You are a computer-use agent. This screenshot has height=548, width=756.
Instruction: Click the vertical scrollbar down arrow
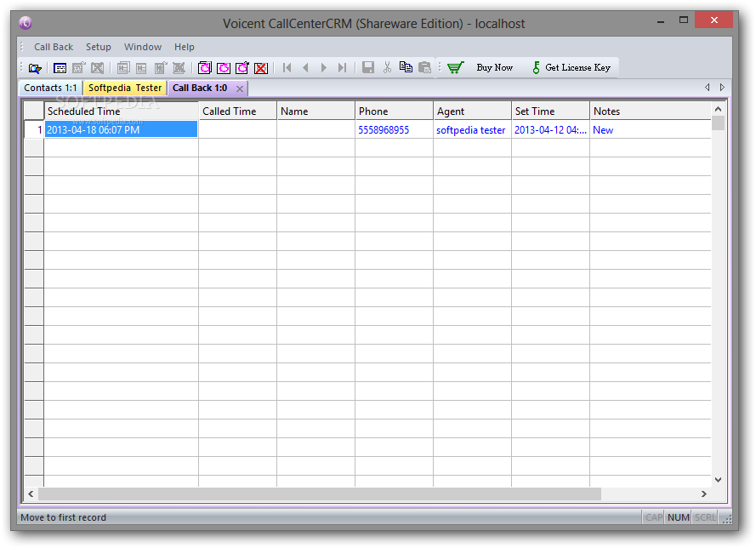718,480
